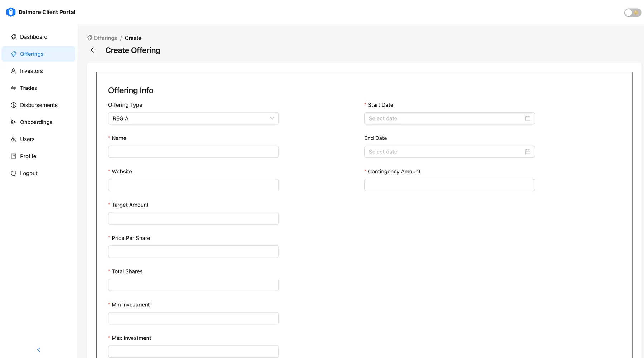Open the Dashboard menu item
Image resolution: width=644 pixels, height=358 pixels.
(x=39, y=37)
